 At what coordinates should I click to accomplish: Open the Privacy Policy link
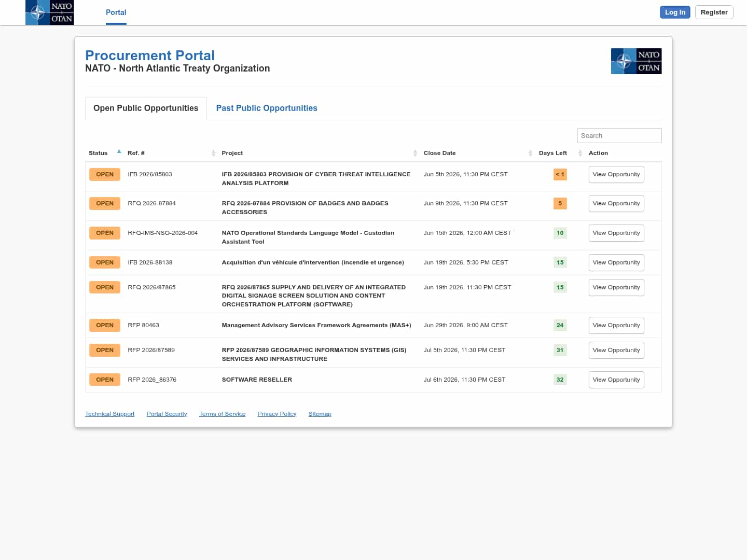(x=277, y=414)
